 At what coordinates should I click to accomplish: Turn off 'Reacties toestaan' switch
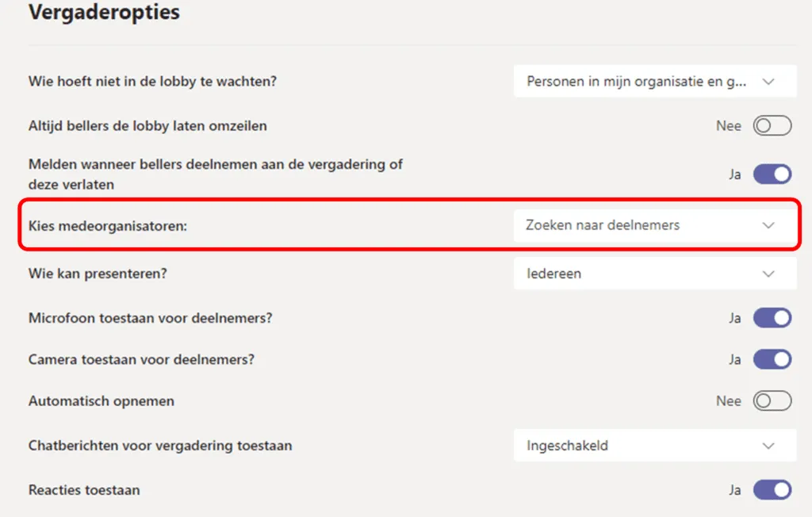(772, 489)
